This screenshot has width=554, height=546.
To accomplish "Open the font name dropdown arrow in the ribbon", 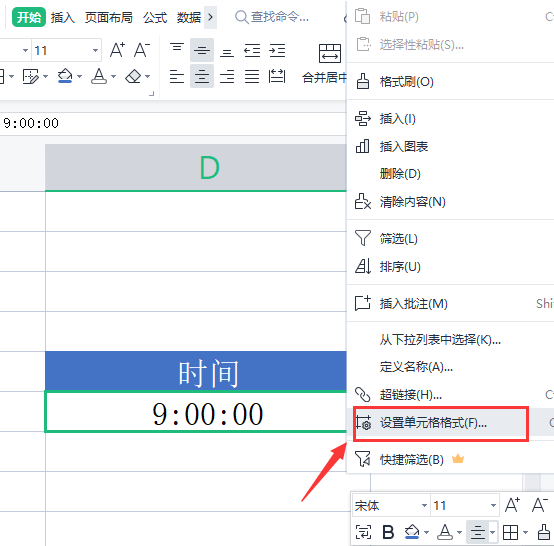I will coord(25,51).
